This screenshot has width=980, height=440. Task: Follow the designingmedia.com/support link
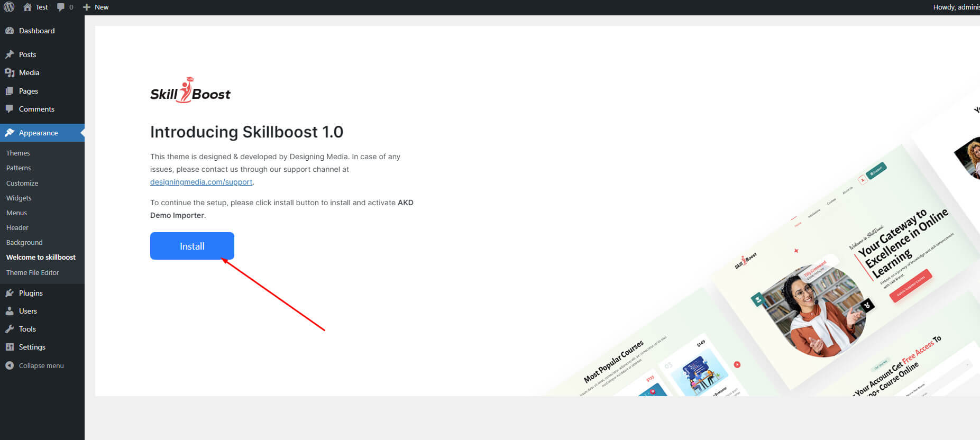click(201, 182)
